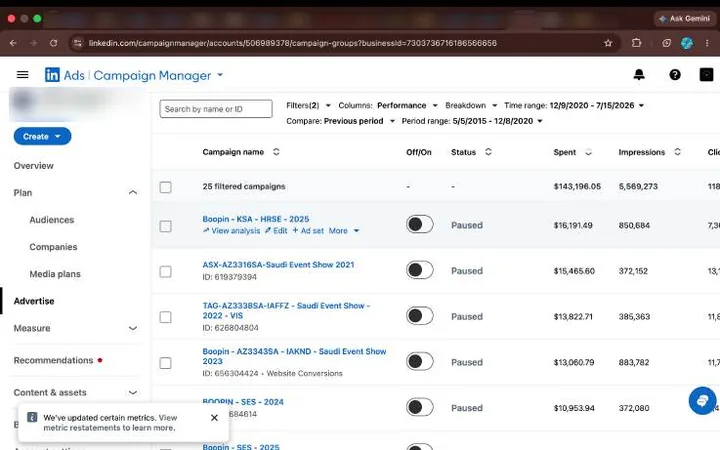Viewport: 720px width, 450px height.
Task: Open the Create dropdown button
Action: pyautogui.click(x=42, y=136)
